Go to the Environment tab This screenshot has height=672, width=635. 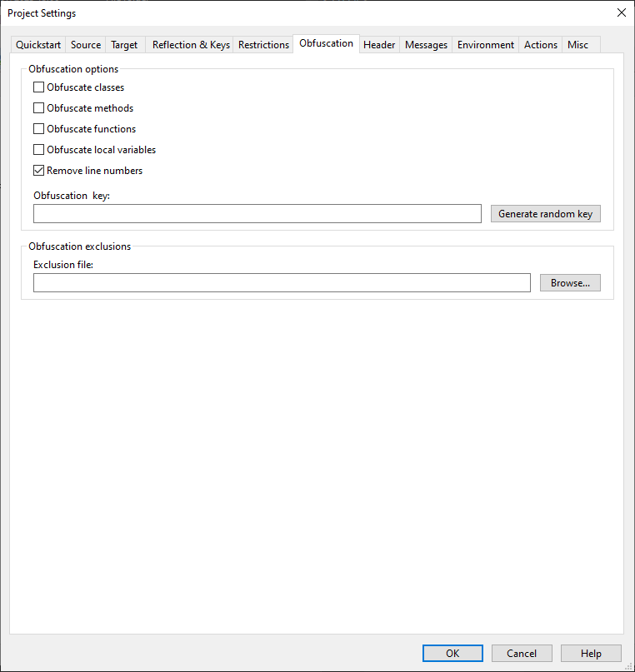coord(485,45)
